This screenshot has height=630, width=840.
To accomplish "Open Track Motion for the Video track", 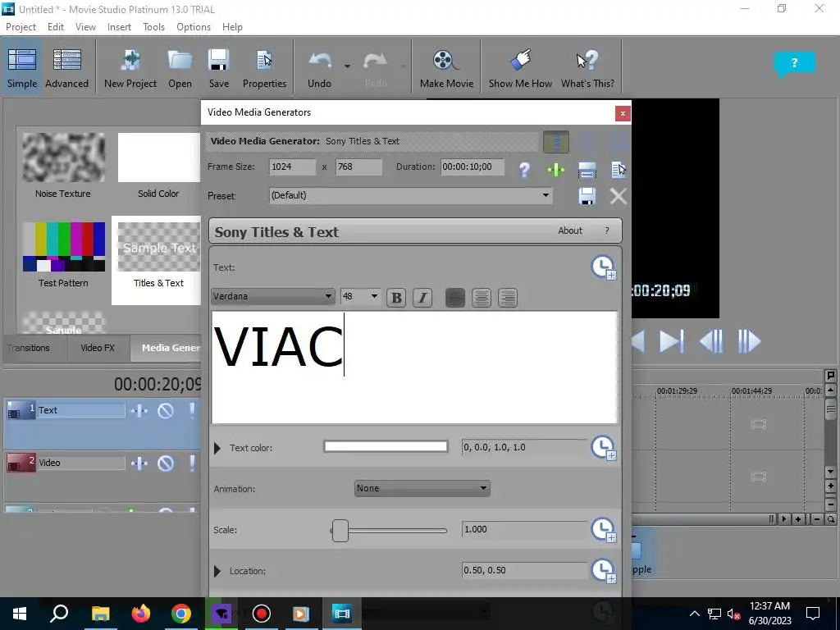I will pos(139,463).
